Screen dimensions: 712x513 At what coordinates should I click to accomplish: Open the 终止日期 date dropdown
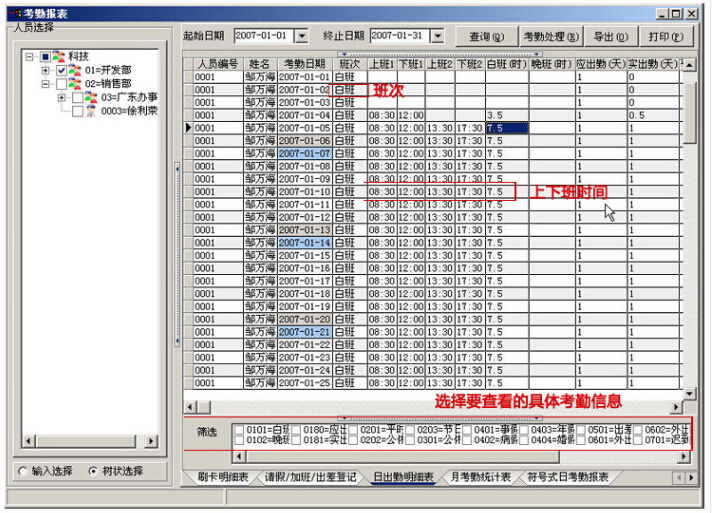[438, 36]
